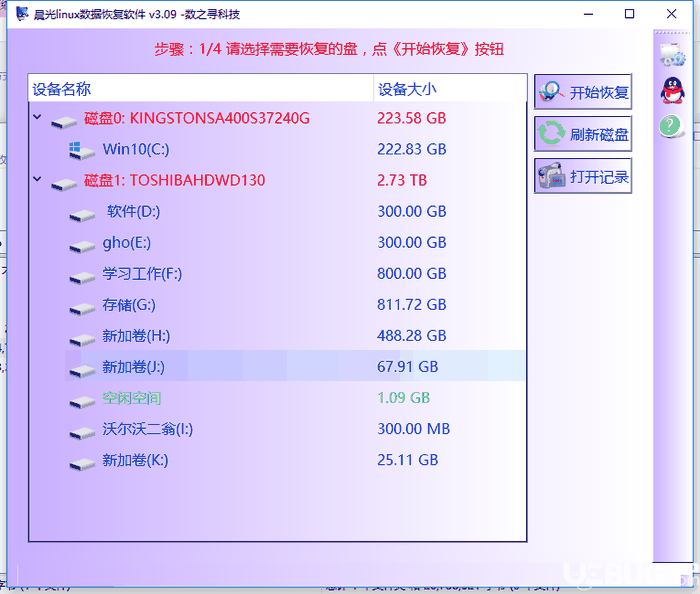Close the recovery software window
This screenshot has width=700, height=594.
671,14
